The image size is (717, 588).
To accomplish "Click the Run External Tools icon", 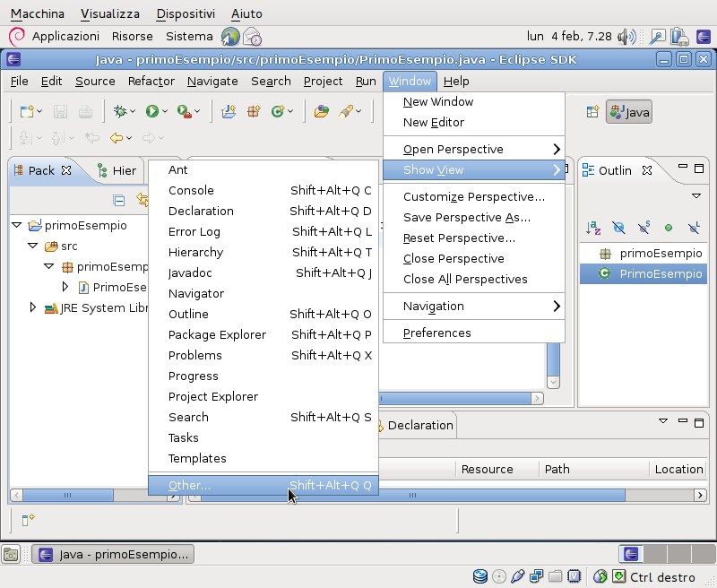I will click(185, 111).
